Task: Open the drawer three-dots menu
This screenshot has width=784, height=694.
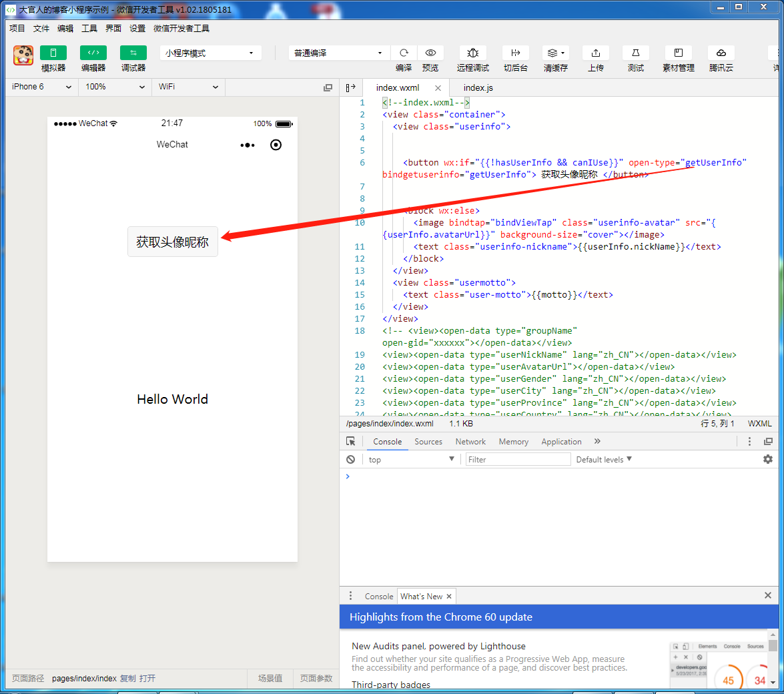Action: pyautogui.click(x=350, y=596)
